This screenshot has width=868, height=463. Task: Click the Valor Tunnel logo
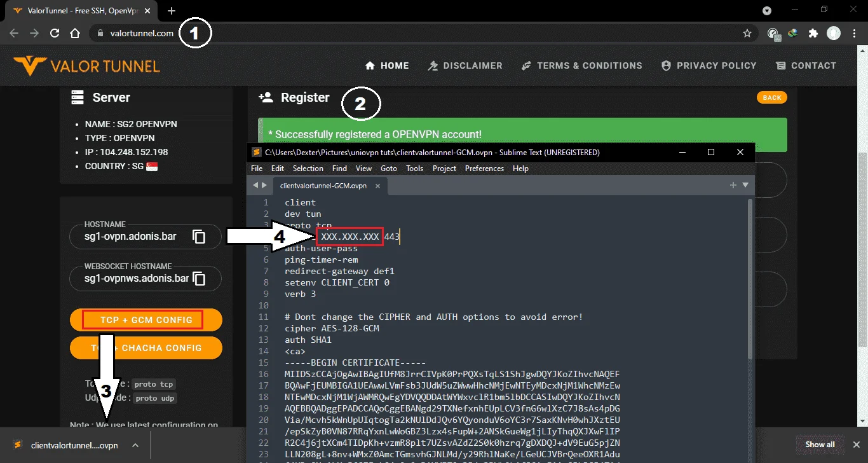[x=86, y=66]
